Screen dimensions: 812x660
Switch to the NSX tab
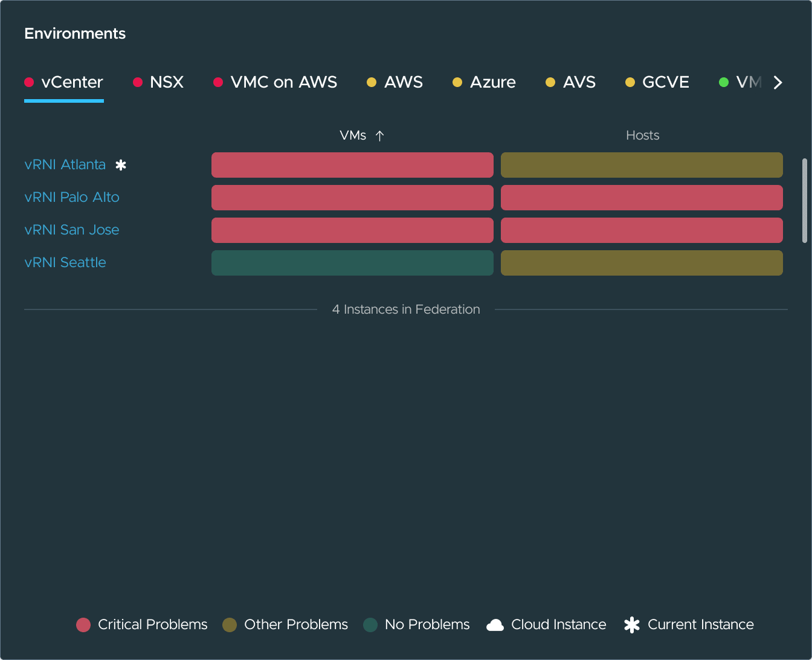click(158, 82)
